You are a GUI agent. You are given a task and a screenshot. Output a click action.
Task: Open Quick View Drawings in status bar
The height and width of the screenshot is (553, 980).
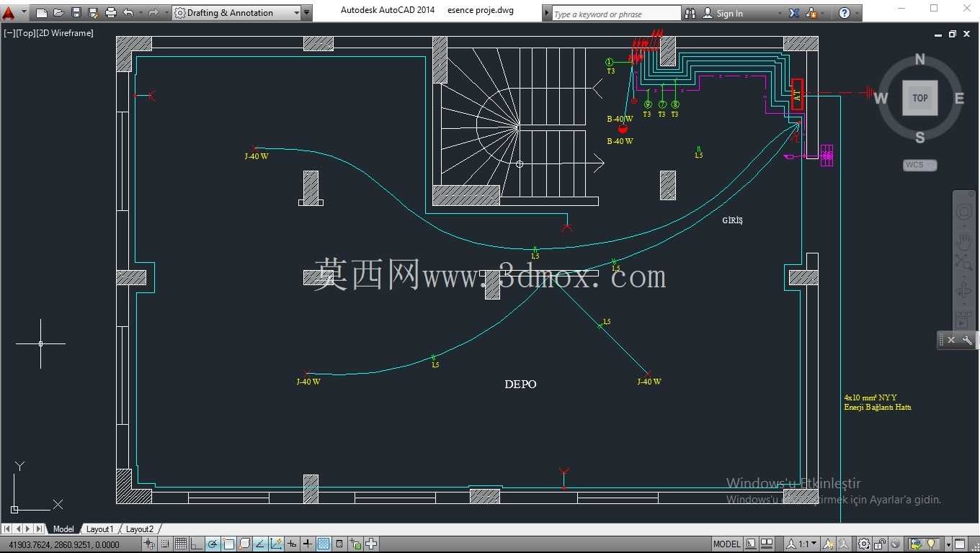point(767,544)
